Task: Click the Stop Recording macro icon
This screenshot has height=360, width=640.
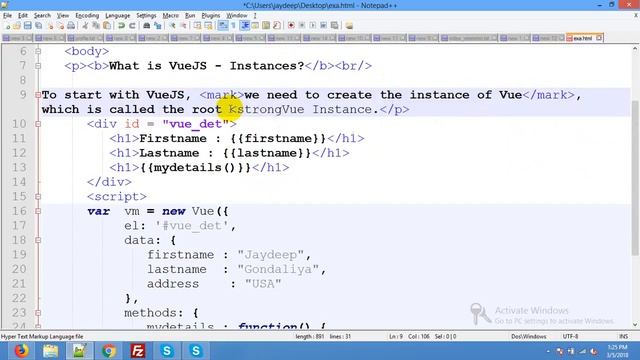Action: point(302,26)
